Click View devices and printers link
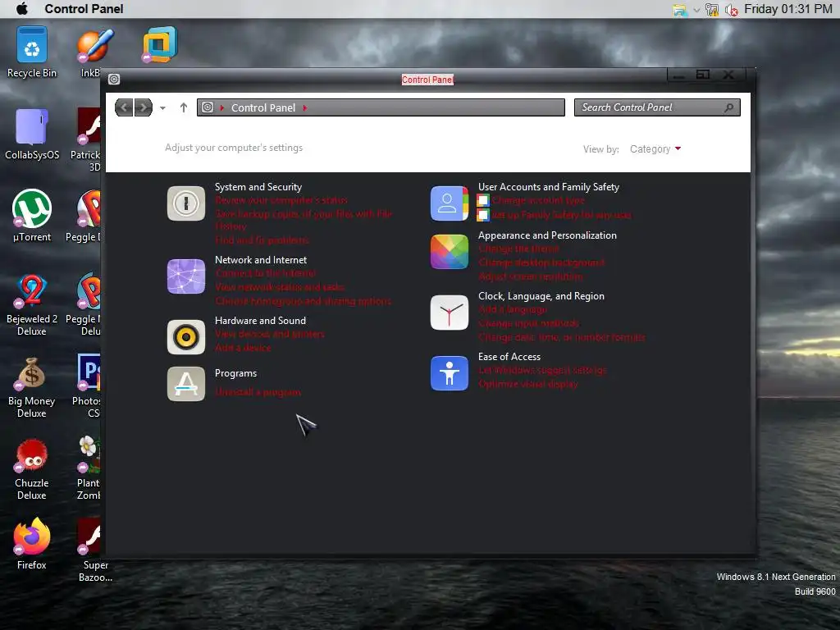The width and height of the screenshot is (840, 630). coord(270,335)
